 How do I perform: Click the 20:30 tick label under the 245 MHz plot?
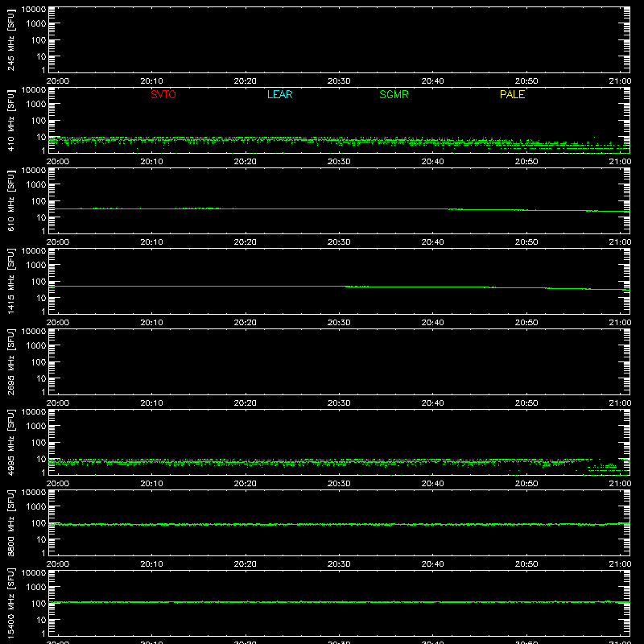(x=339, y=81)
